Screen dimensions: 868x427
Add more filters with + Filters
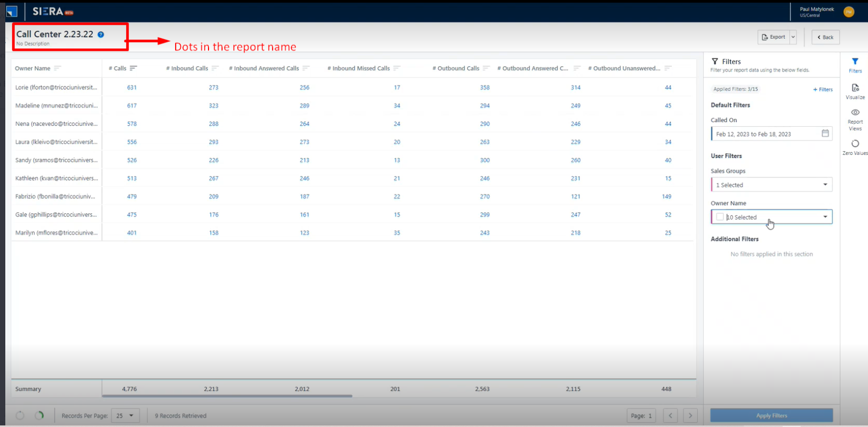[x=823, y=90]
